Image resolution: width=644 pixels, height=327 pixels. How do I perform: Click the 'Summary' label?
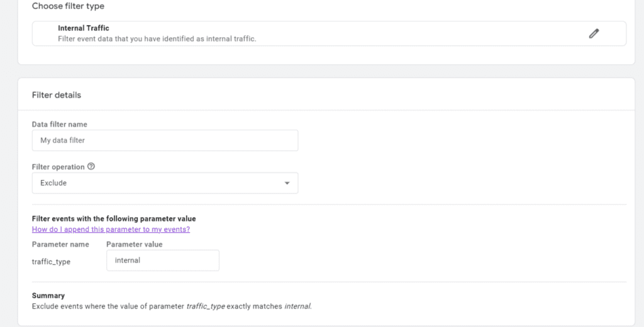48,296
